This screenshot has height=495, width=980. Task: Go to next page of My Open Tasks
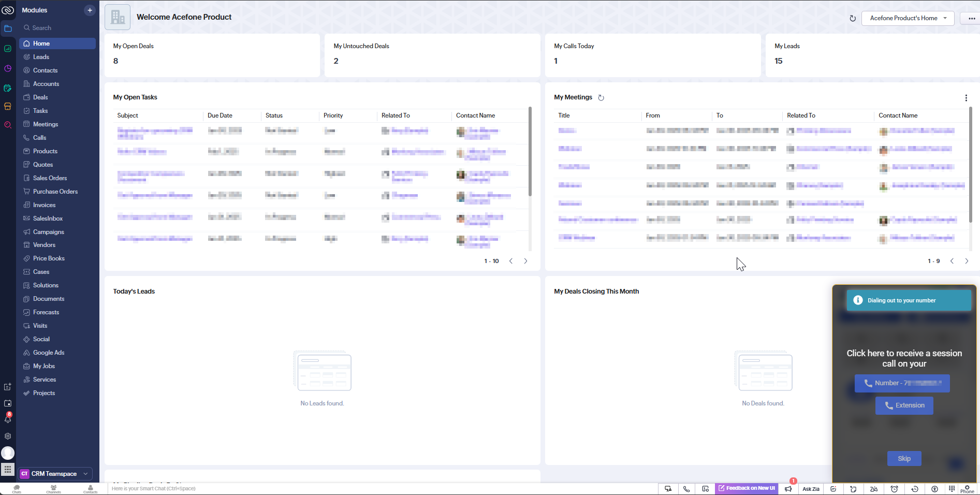525,261
